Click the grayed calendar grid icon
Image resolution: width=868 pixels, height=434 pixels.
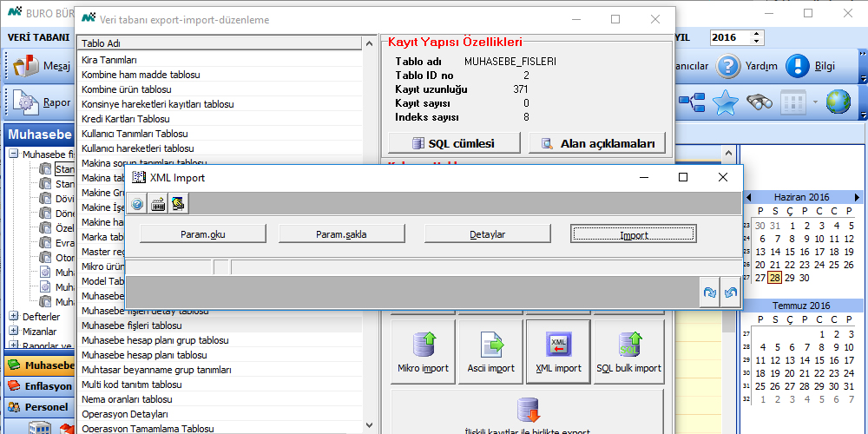click(792, 102)
